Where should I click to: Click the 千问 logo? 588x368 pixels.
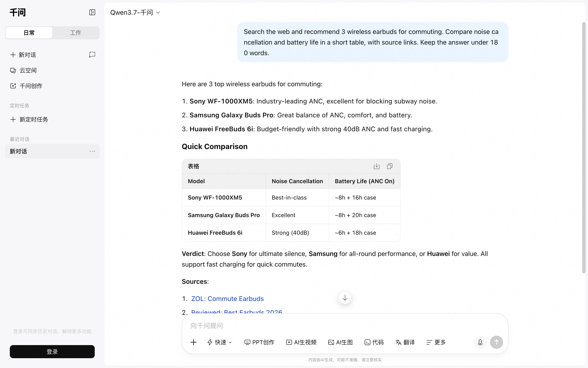(x=18, y=12)
